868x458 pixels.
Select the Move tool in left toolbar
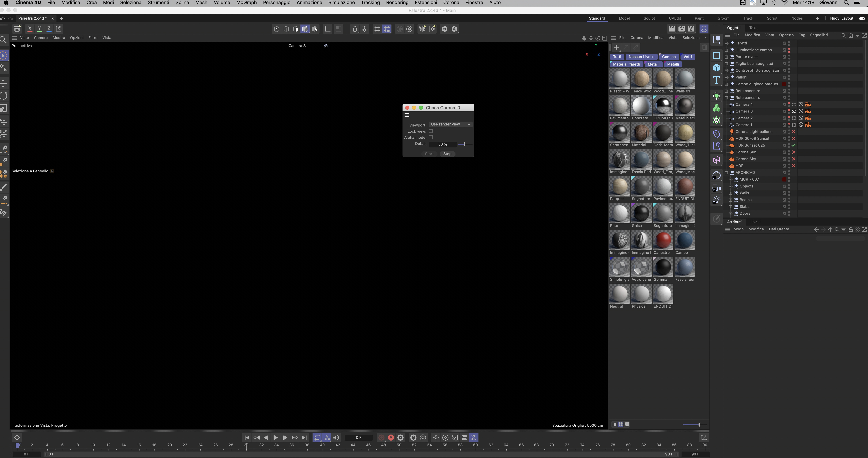pyautogui.click(x=4, y=83)
